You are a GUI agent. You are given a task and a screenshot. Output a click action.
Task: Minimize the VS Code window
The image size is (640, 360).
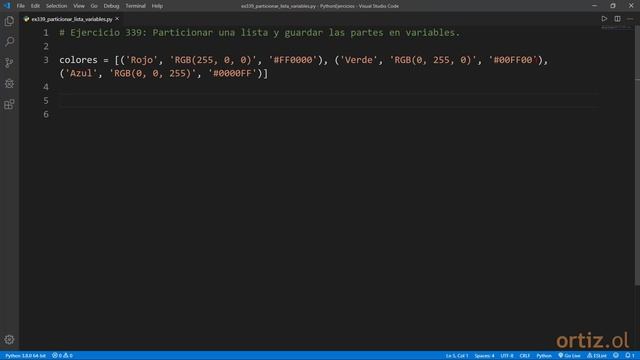point(594,6)
